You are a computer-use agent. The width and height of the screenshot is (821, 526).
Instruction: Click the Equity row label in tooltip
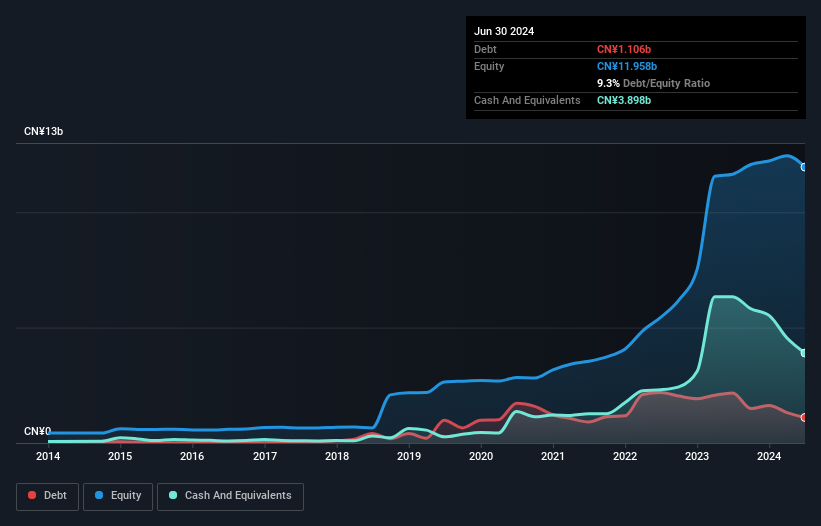[x=489, y=66]
